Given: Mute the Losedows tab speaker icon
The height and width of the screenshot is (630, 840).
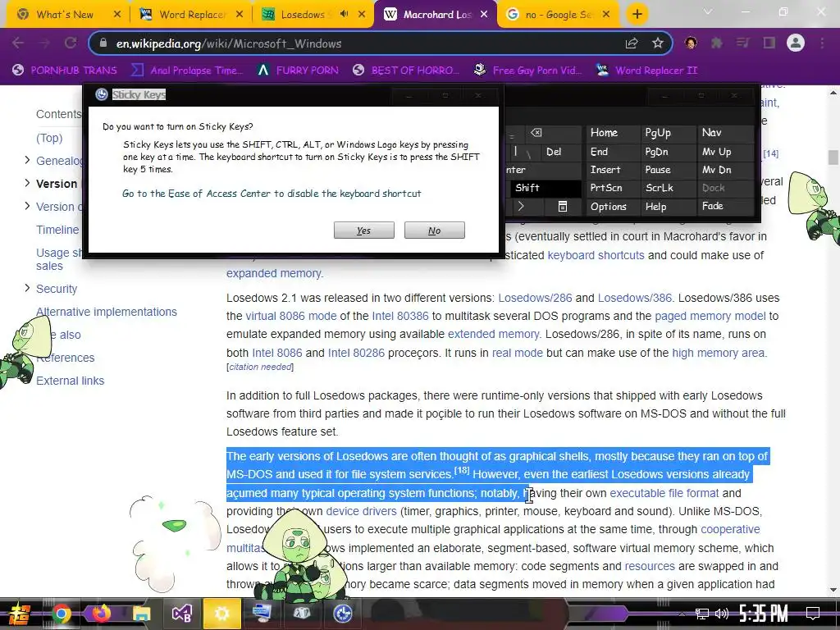Looking at the screenshot, I should [x=344, y=15].
